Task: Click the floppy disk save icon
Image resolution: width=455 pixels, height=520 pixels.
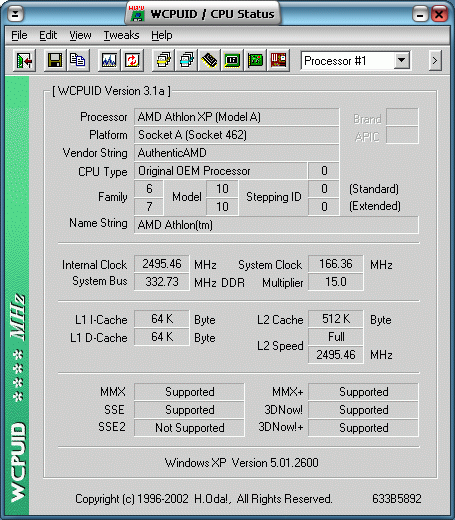Action: click(55, 60)
